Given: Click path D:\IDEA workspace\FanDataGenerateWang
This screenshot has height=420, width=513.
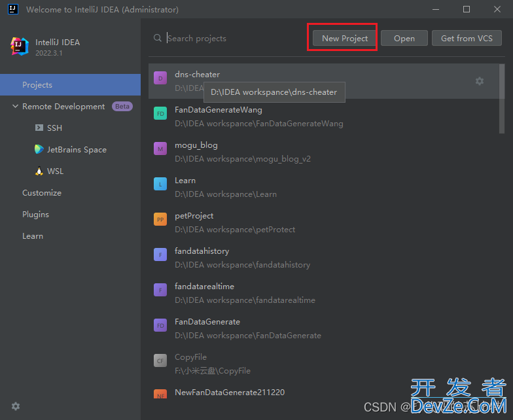Looking at the screenshot, I should coord(259,123).
